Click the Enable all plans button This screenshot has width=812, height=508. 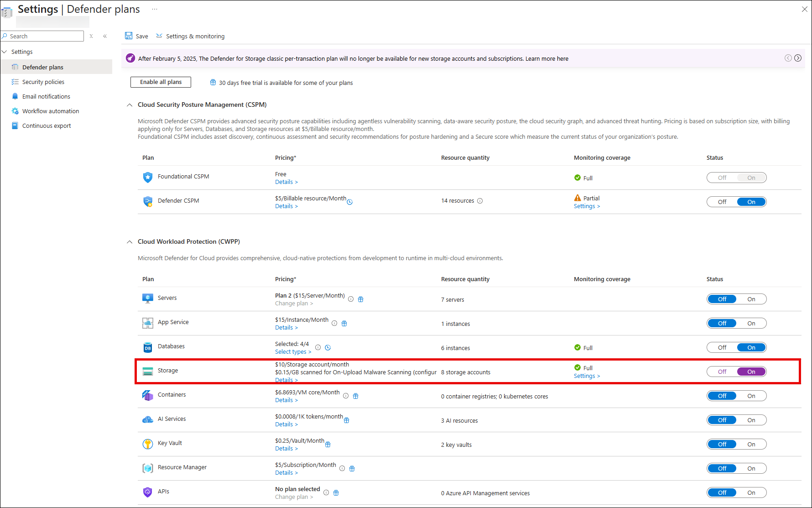point(161,82)
